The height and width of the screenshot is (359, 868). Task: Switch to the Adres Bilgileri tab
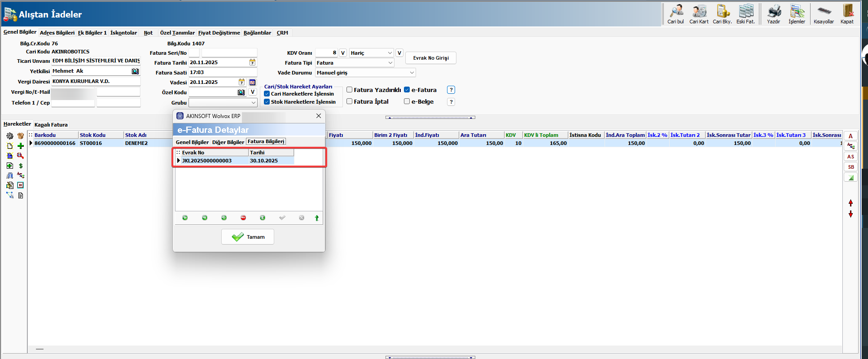pos(57,33)
